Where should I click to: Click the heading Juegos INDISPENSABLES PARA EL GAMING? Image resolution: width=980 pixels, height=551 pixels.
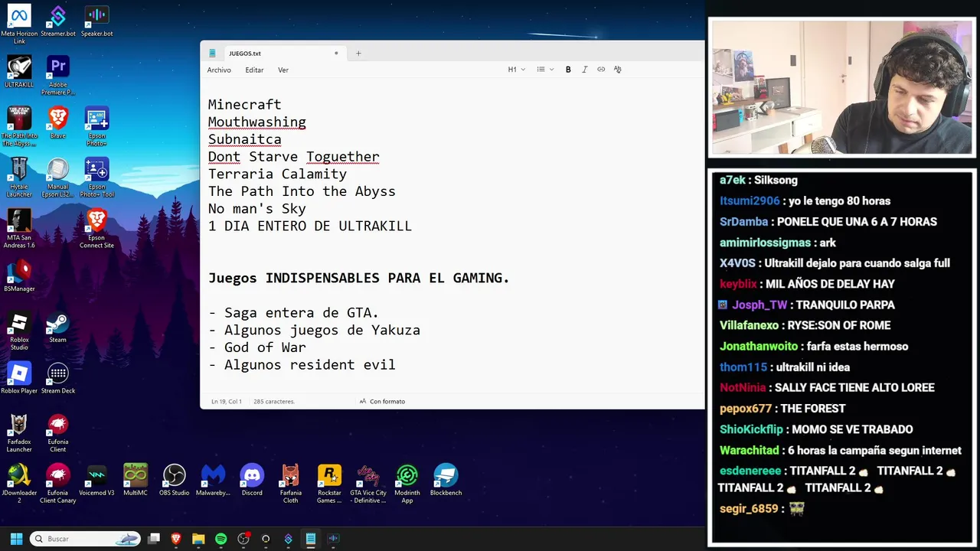pyautogui.click(x=358, y=278)
